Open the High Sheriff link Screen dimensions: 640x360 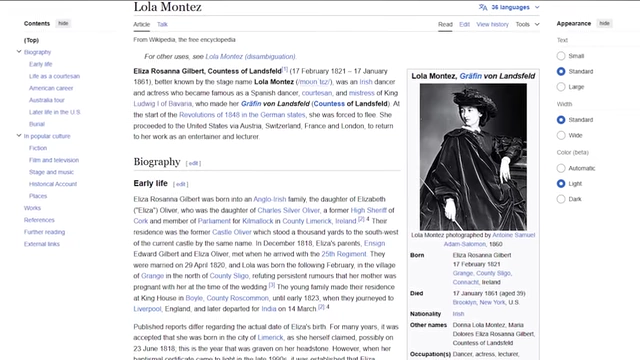(x=369, y=210)
